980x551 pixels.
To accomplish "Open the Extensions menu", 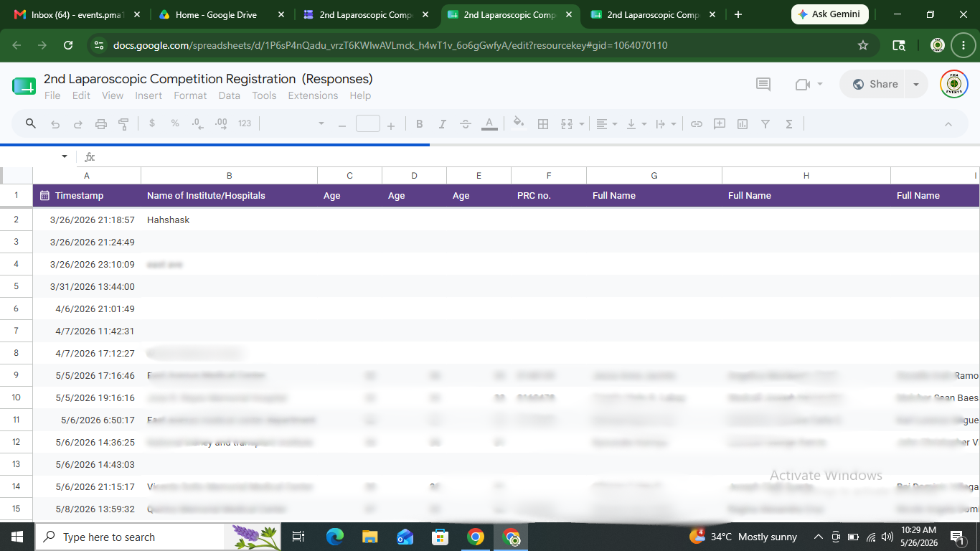I will tap(313, 95).
